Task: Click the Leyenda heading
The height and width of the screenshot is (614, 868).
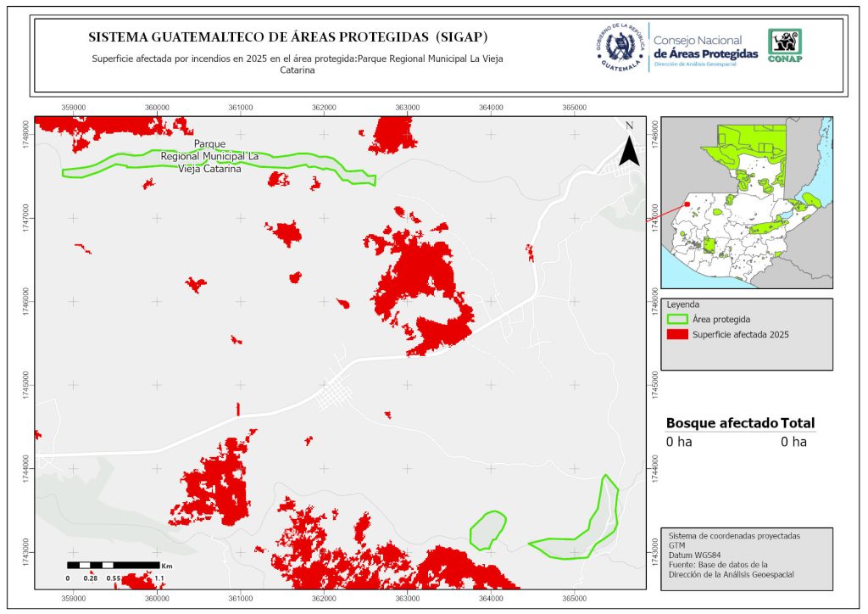Action: point(685,304)
